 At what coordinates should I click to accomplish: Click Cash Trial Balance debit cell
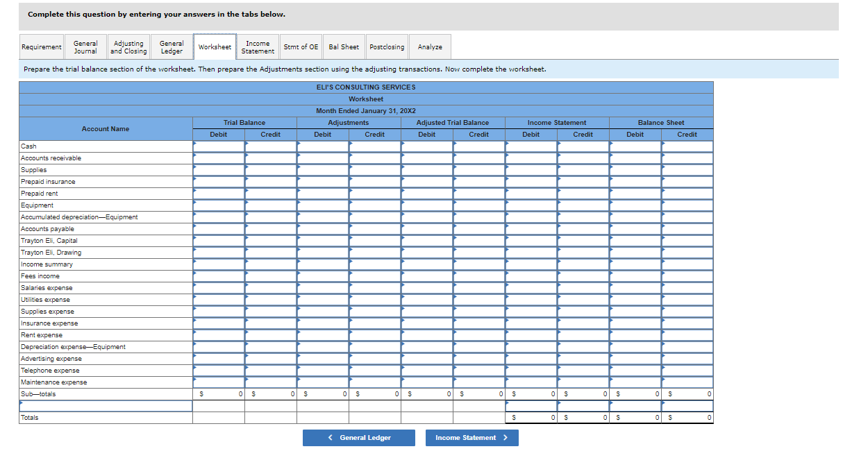tap(219, 146)
